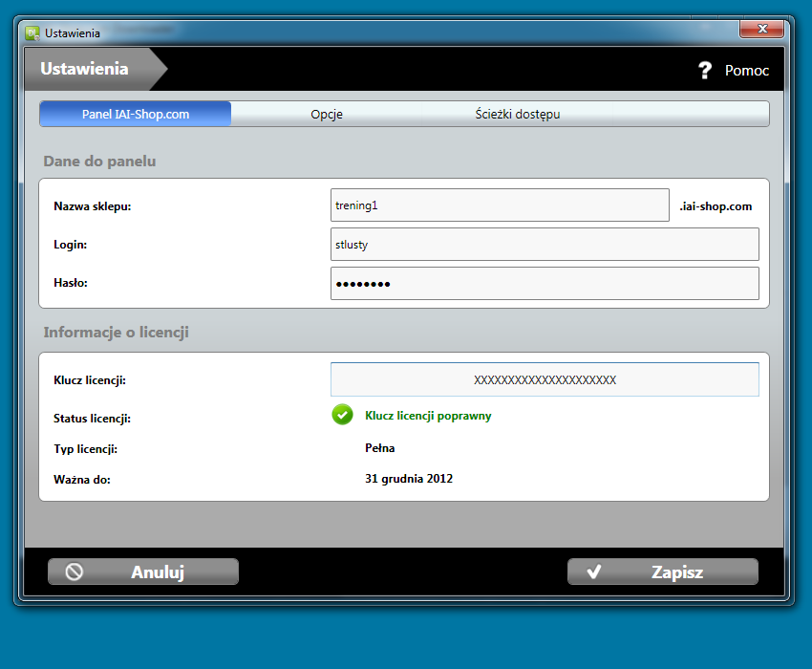Open the Opcje tab
The width and height of the screenshot is (812, 669).
pos(327,114)
